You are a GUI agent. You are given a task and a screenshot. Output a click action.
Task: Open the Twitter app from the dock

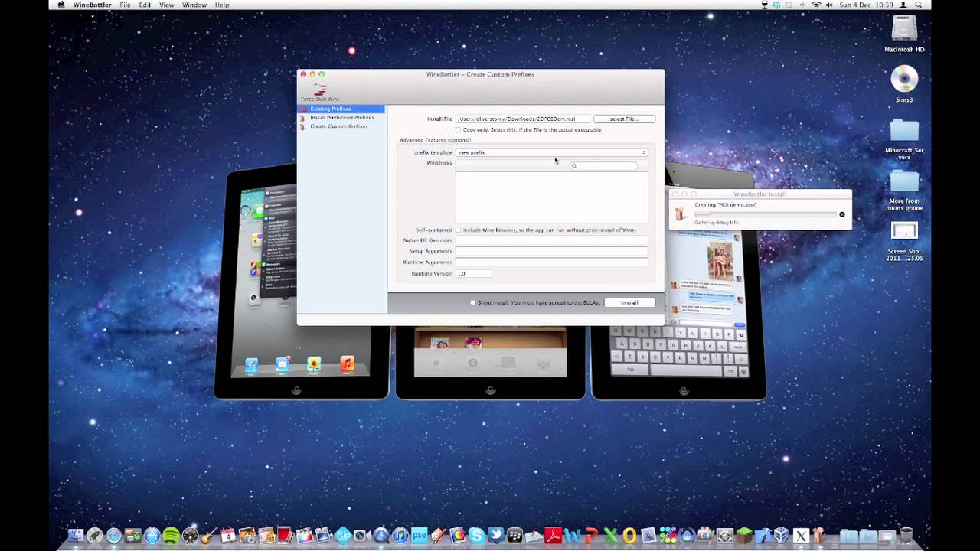[x=496, y=536]
